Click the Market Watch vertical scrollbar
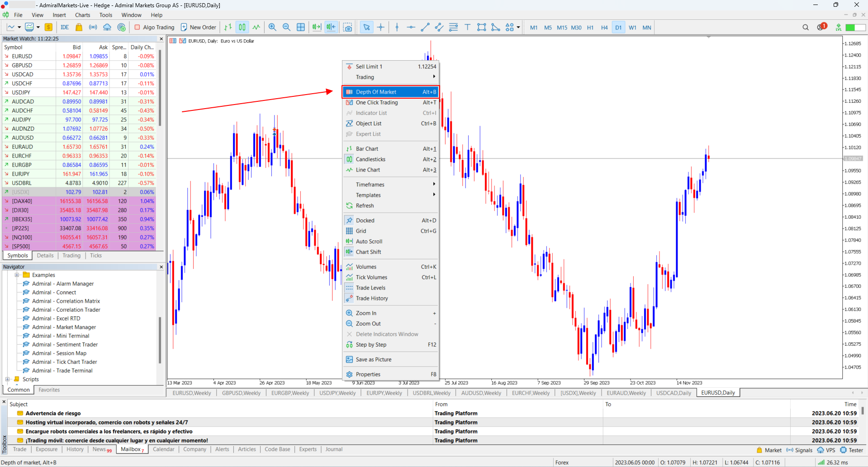 (x=160, y=88)
